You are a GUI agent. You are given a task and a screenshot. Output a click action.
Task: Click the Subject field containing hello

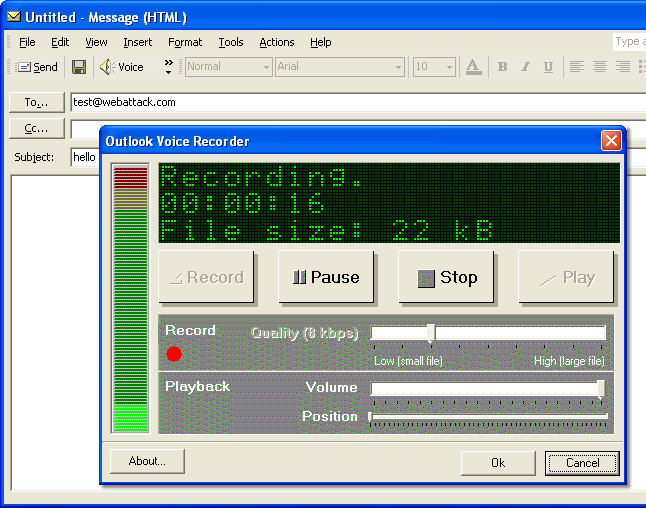click(x=85, y=157)
